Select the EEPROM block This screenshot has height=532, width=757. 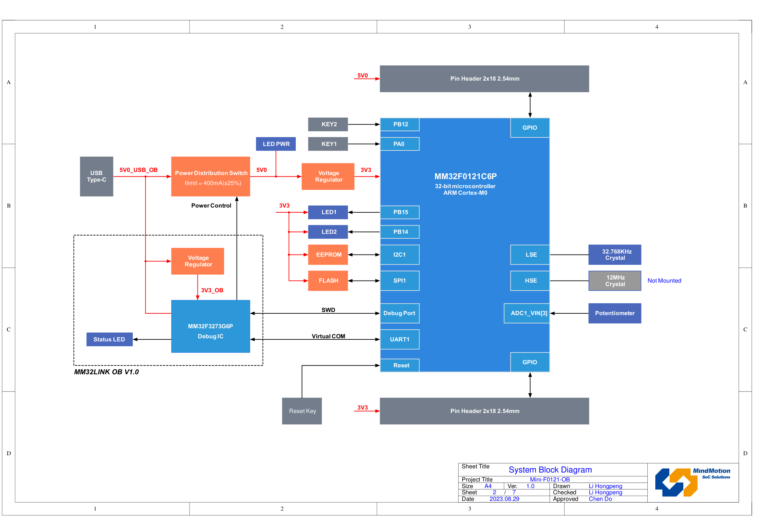point(328,255)
